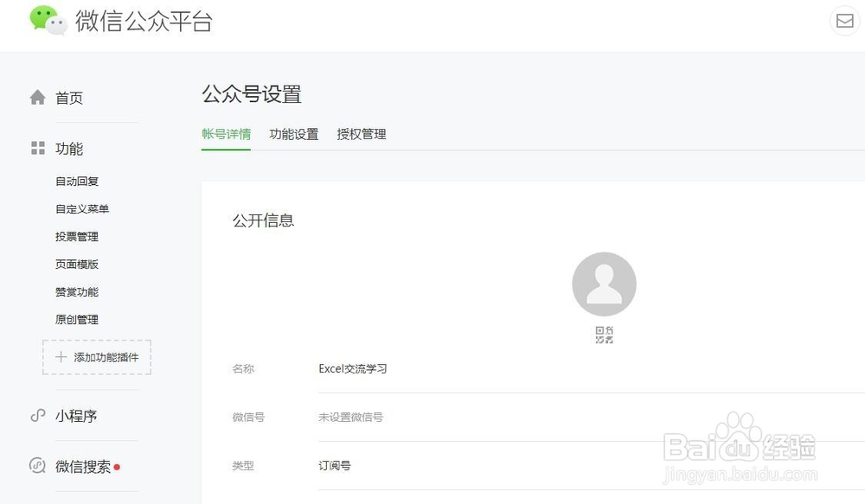
Task: Switch to the 授权管理 tab
Action: (x=362, y=134)
